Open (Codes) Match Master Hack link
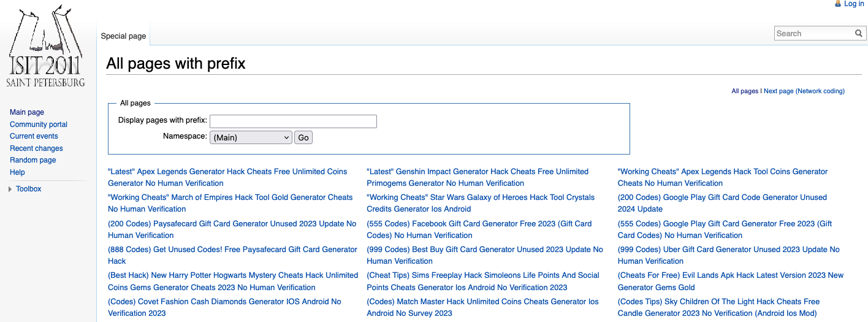 (483, 307)
